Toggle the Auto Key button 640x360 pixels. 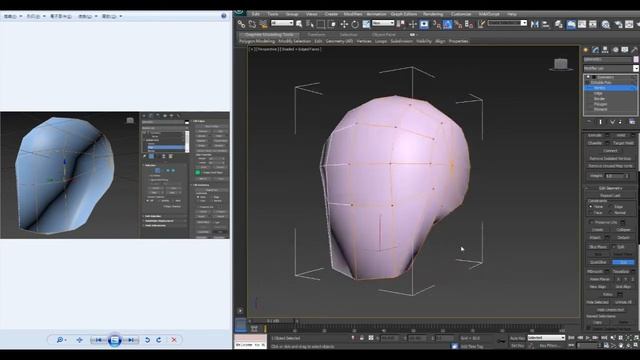point(517,338)
